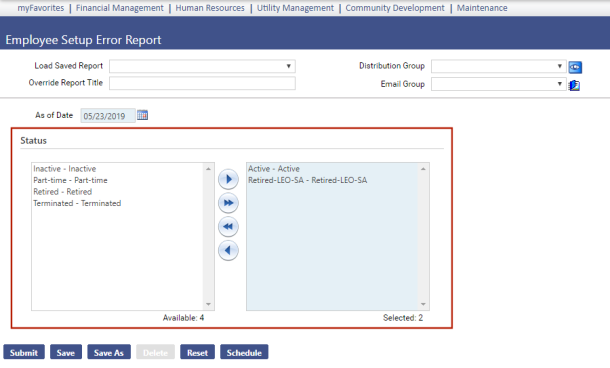This screenshot has height=368, width=610.
Task: Open the Load Saved Report dropdown
Action: click(x=202, y=66)
